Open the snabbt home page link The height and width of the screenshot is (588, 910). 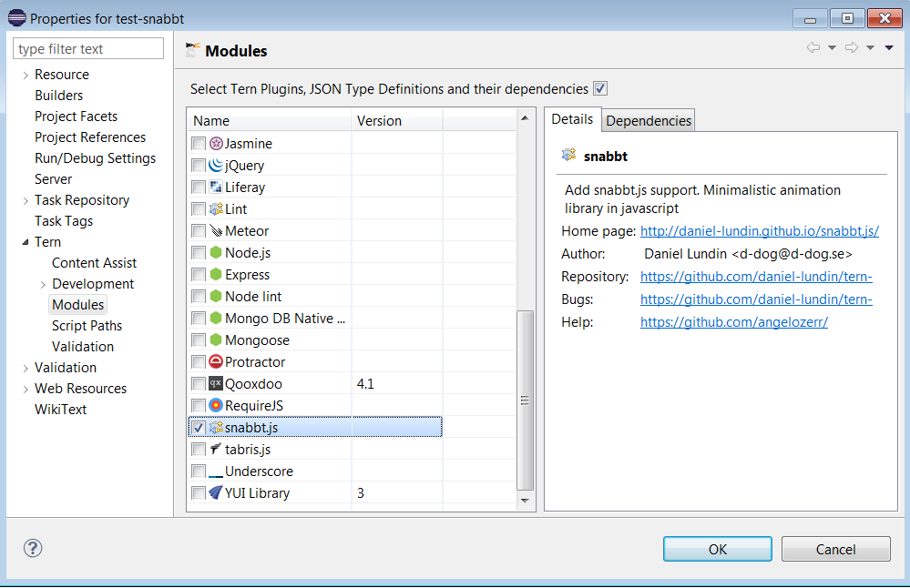tap(759, 230)
